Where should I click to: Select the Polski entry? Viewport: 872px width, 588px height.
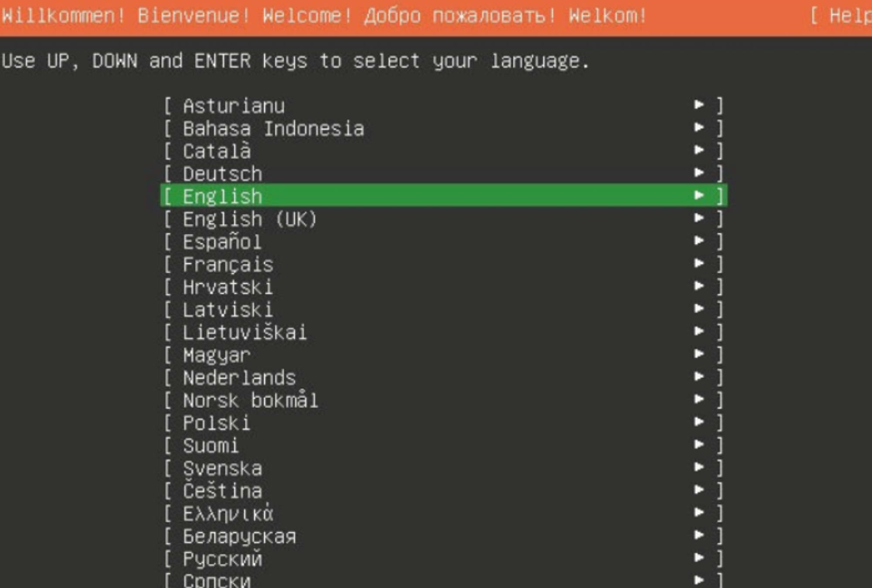coord(443,423)
